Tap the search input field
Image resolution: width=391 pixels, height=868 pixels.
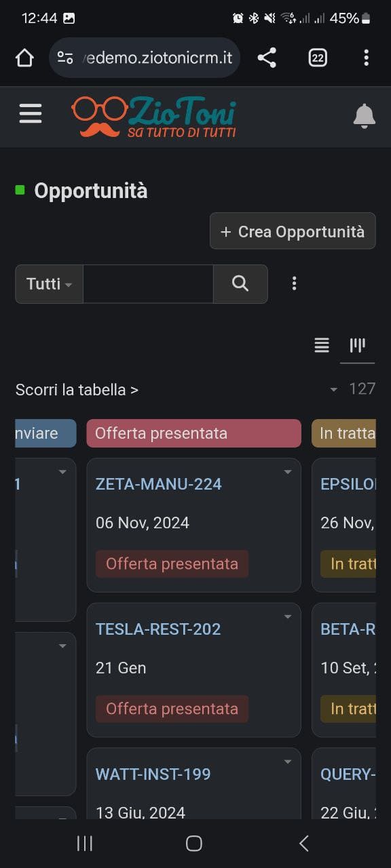(x=149, y=283)
